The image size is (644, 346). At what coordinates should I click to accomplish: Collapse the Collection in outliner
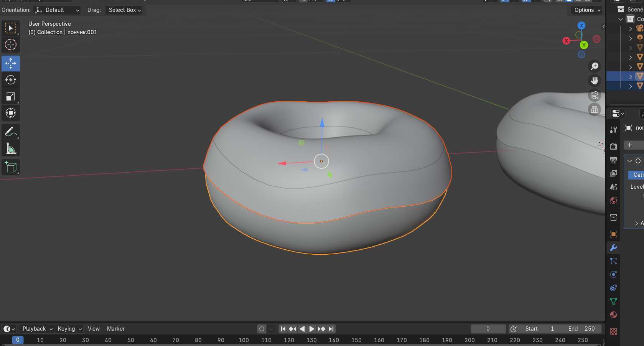[621, 19]
